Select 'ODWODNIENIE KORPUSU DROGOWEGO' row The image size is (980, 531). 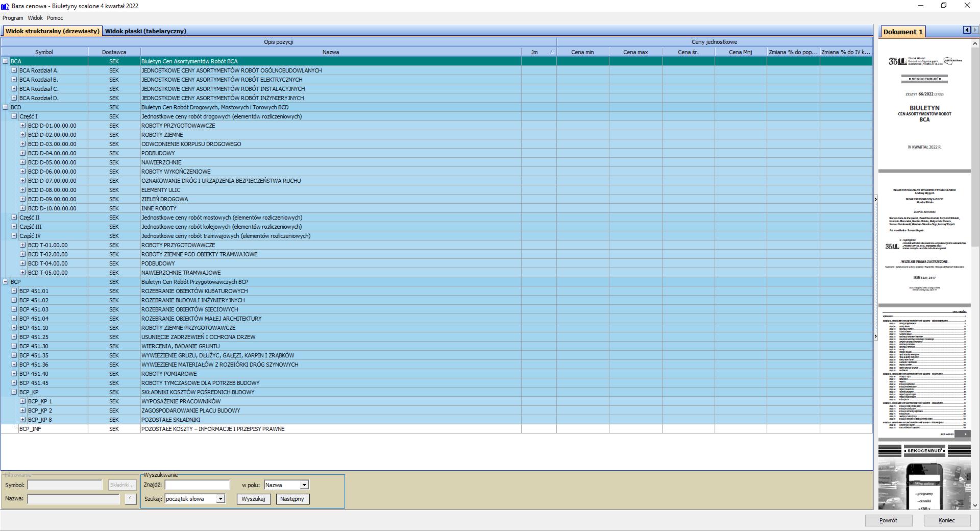point(436,144)
